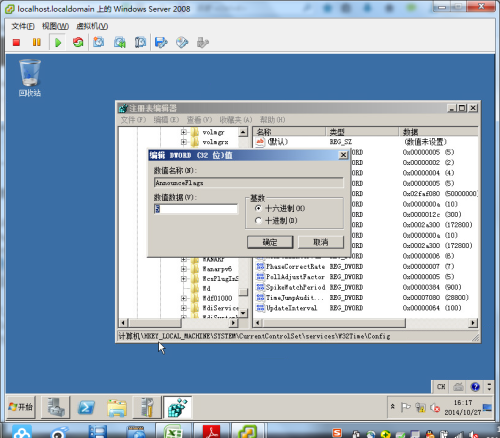Image resolution: width=500 pixels, height=438 pixels.
Task: Open Adobe Reader from host taskbar
Action: coord(212,431)
